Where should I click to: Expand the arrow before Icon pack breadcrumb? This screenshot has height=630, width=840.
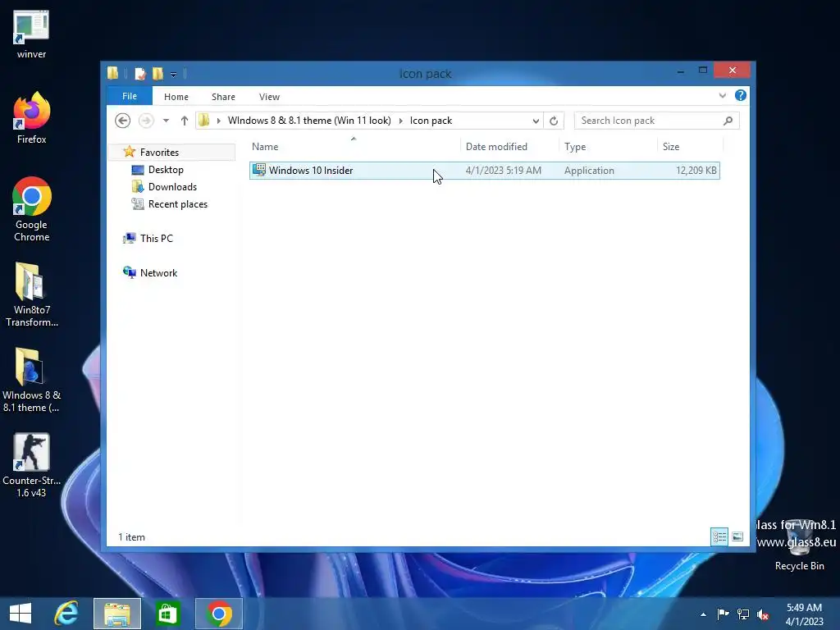tap(400, 121)
